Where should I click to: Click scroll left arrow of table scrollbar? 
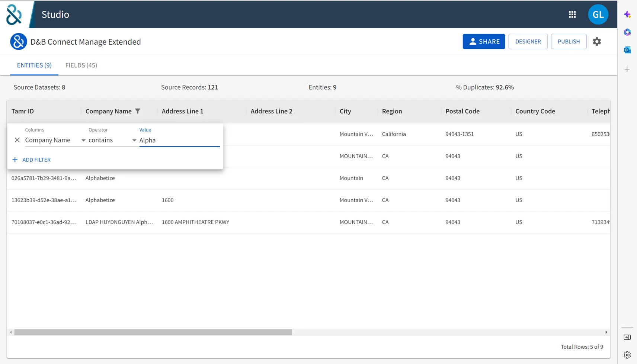[11, 332]
